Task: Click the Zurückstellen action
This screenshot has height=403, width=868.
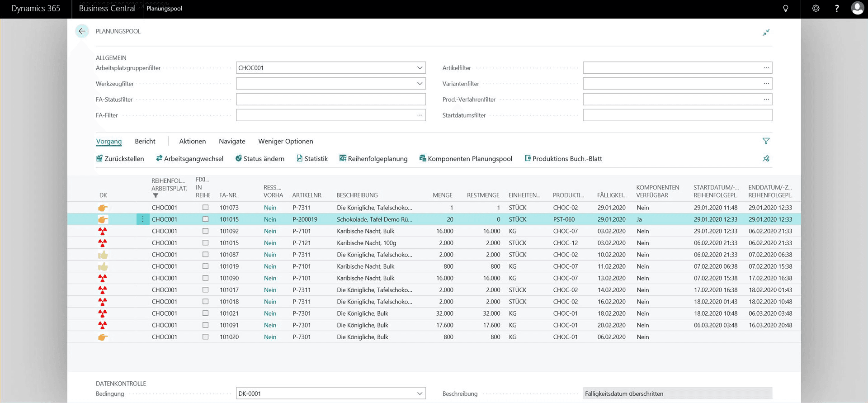Action: (120, 159)
